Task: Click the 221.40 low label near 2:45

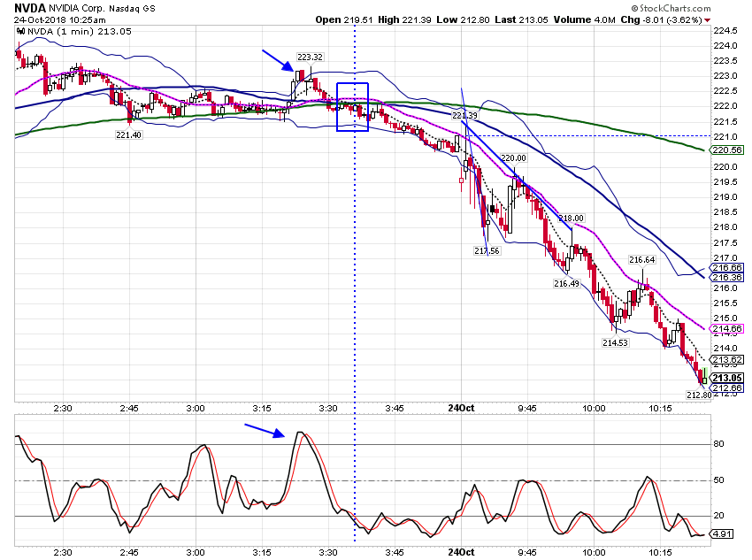Action: pos(128,135)
